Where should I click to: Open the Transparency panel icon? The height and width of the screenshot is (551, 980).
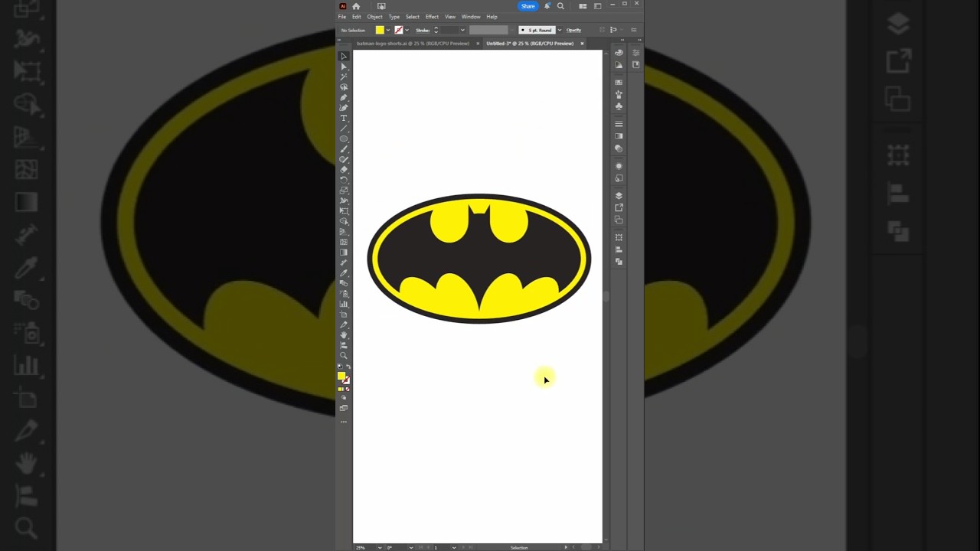[x=619, y=148]
